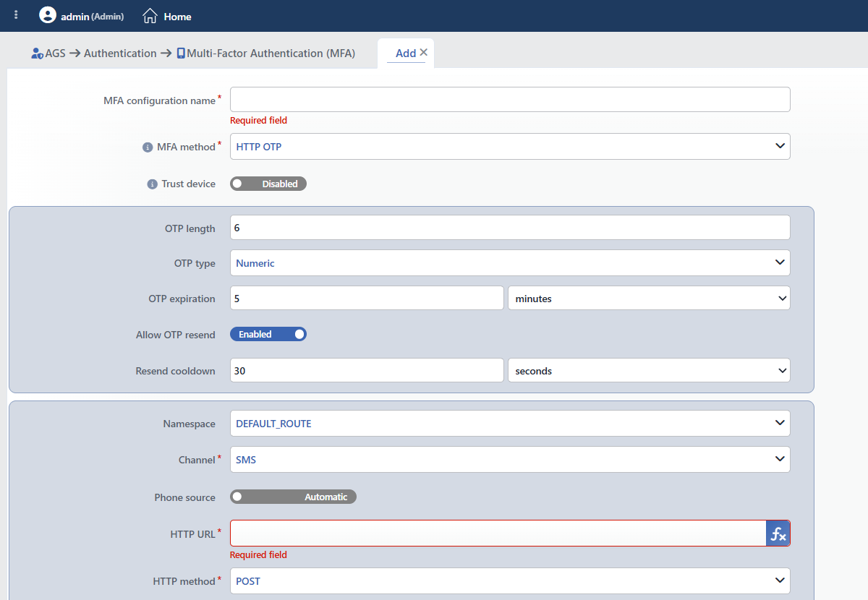868x600 pixels.
Task: Switch the Phone source Automatic toggle
Action: pos(293,497)
